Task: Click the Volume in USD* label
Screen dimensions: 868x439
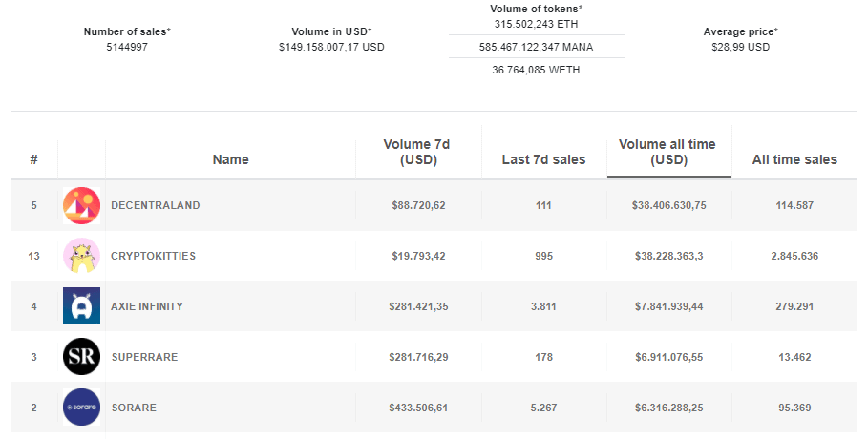Action: click(x=331, y=31)
